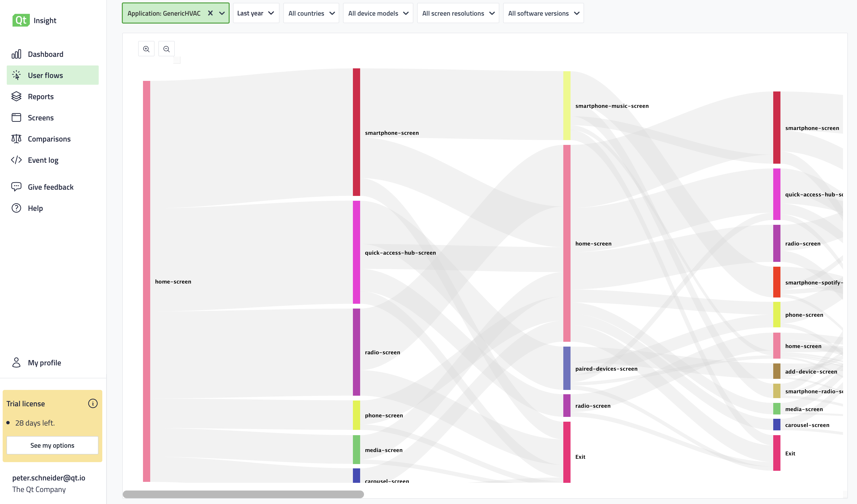Viewport: 857px width, 504px height.
Task: Open the Dashboard page
Action: coord(45,54)
